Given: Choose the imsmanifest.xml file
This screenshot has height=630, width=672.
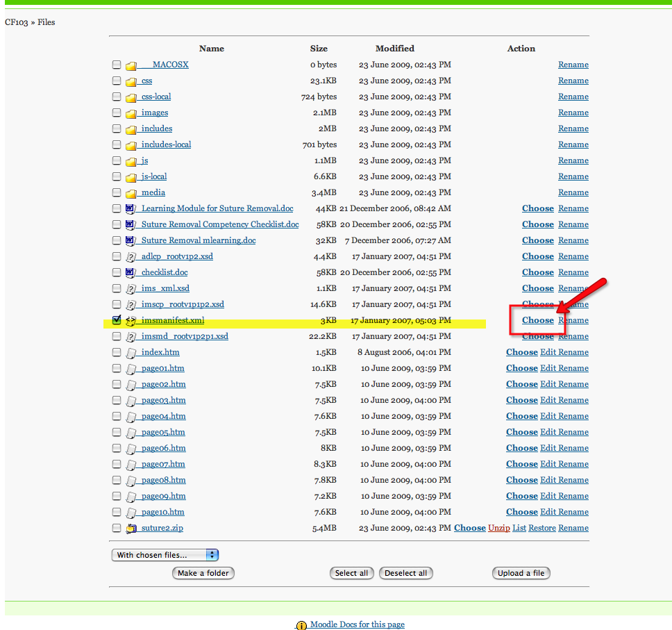Looking at the screenshot, I should coord(537,320).
